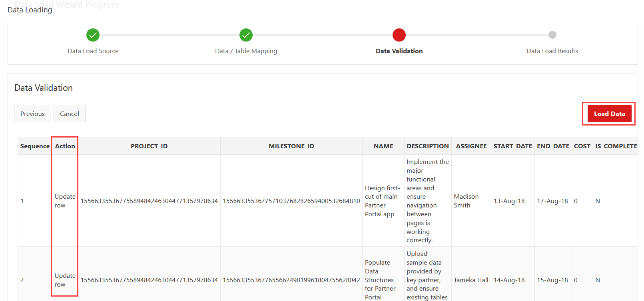Click 'Update row' action in sequence 1
The width and height of the screenshot is (644, 301).
point(65,201)
